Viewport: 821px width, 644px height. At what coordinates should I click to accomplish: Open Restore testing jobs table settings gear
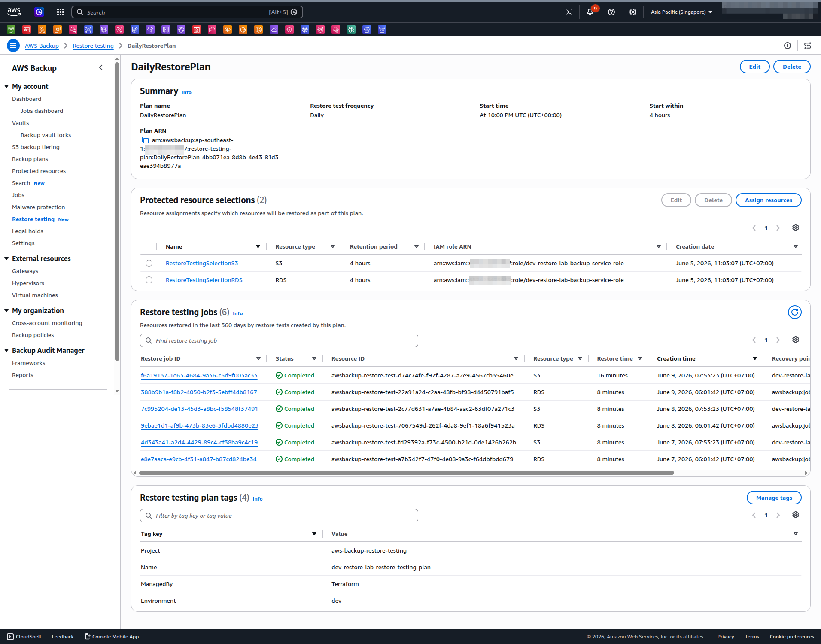coord(796,340)
